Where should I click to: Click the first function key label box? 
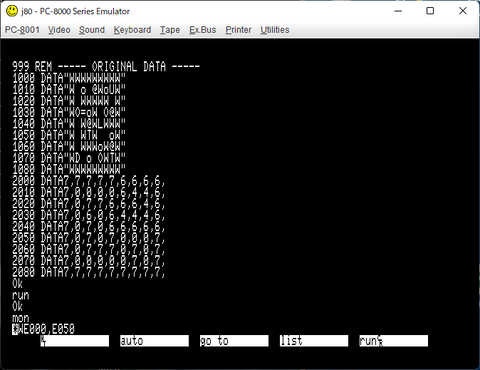(x=75, y=341)
